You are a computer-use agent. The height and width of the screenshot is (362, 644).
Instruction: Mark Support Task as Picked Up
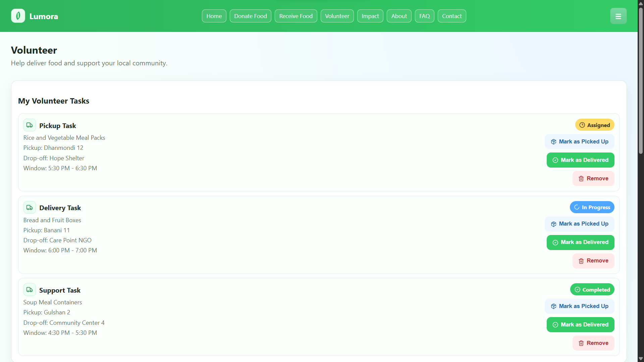point(579,306)
